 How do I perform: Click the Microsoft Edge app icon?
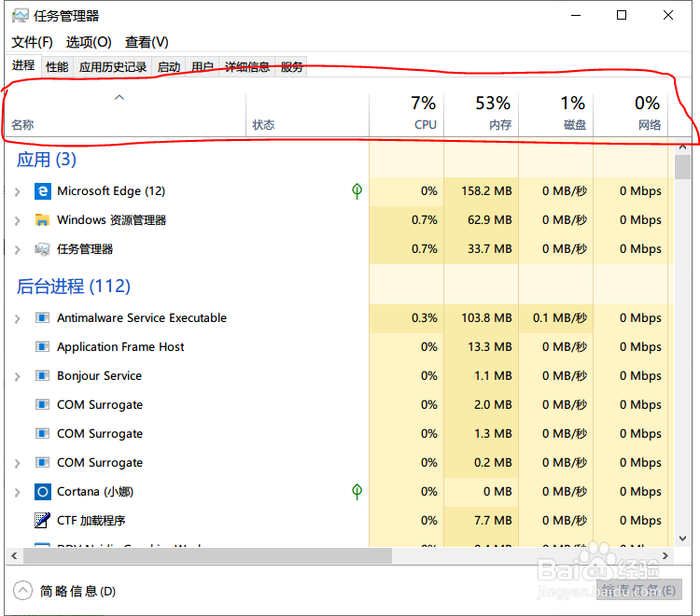pyautogui.click(x=42, y=191)
